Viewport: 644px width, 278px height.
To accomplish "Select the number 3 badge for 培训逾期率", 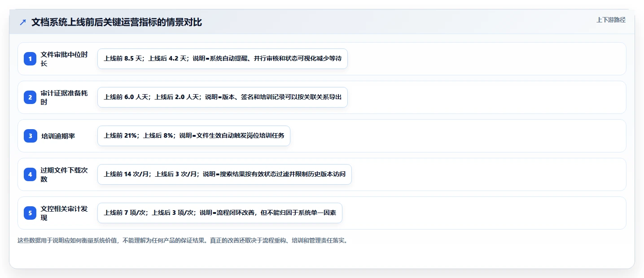I will click(30, 136).
